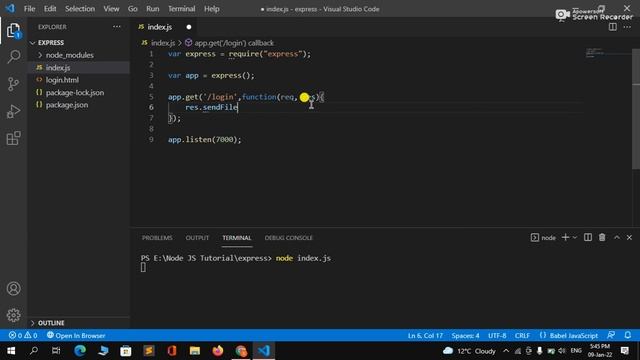Click Ln 6, Col 17 go to line

click(x=425, y=336)
